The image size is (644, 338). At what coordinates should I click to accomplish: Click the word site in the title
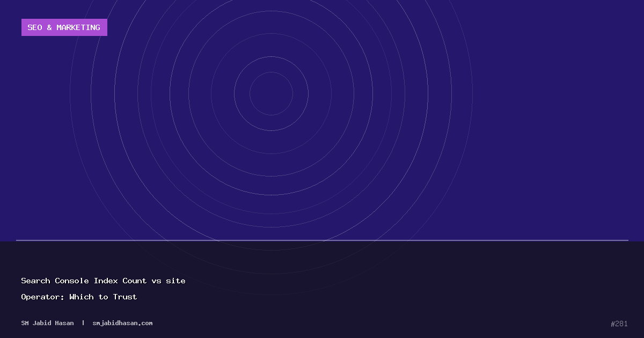point(175,281)
